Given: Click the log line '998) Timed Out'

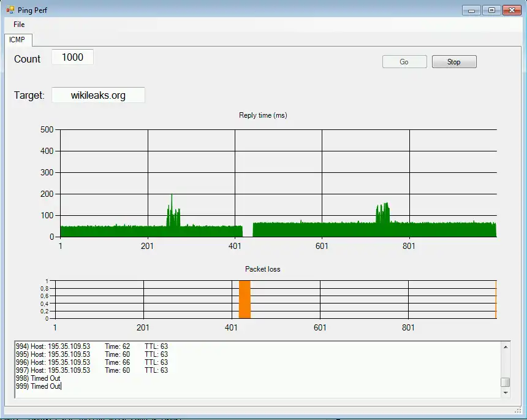Looking at the screenshot, I should click(38, 378).
